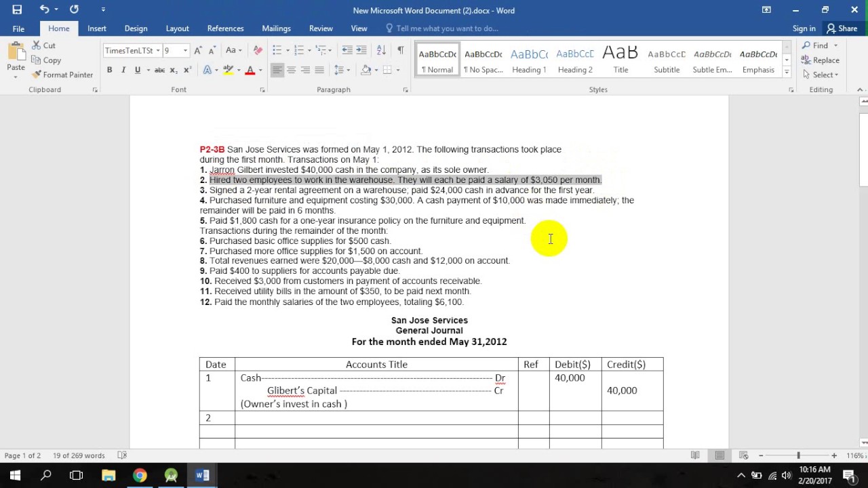Toggle subscript formatting
The width and height of the screenshot is (868, 488).
pos(174,70)
